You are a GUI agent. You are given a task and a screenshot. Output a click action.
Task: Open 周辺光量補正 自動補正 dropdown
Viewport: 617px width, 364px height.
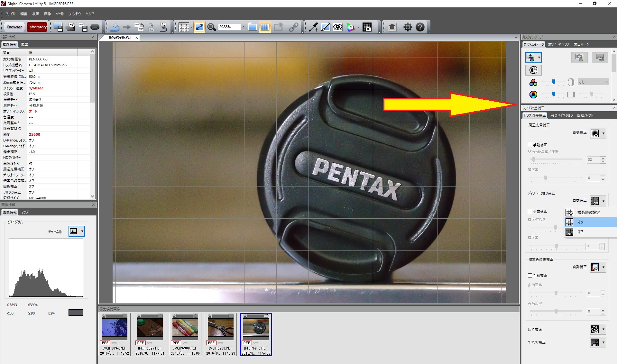pos(598,133)
